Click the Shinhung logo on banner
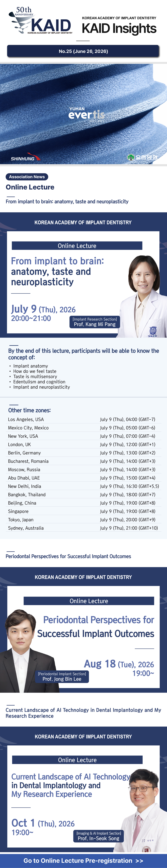167x868 pixels. (x=25, y=157)
